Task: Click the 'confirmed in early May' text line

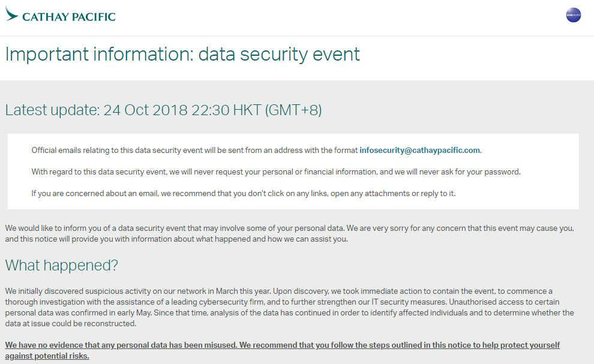Action: coord(289,313)
